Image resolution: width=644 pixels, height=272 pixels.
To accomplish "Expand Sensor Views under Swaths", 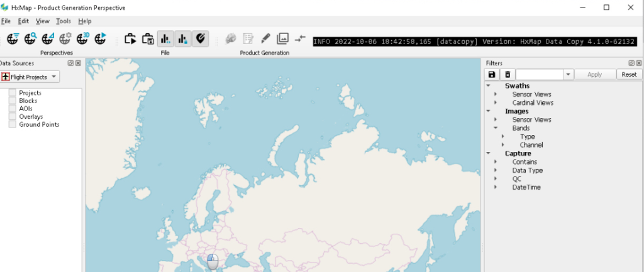I will click(496, 94).
